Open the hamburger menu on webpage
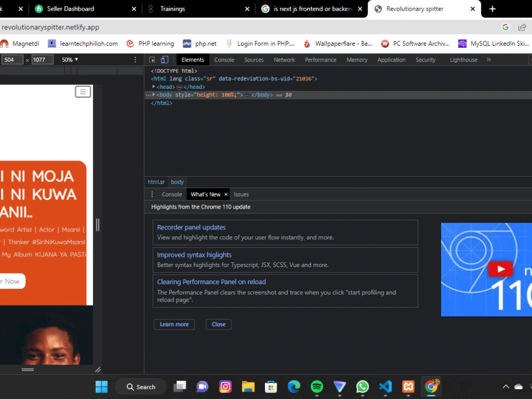The image size is (532, 399). coord(83,92)
